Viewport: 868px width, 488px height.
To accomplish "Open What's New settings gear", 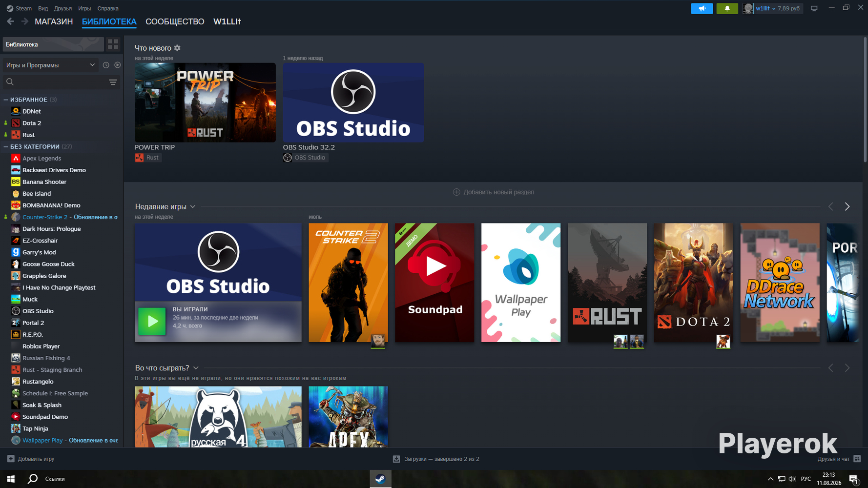I will tap(177, 48).
